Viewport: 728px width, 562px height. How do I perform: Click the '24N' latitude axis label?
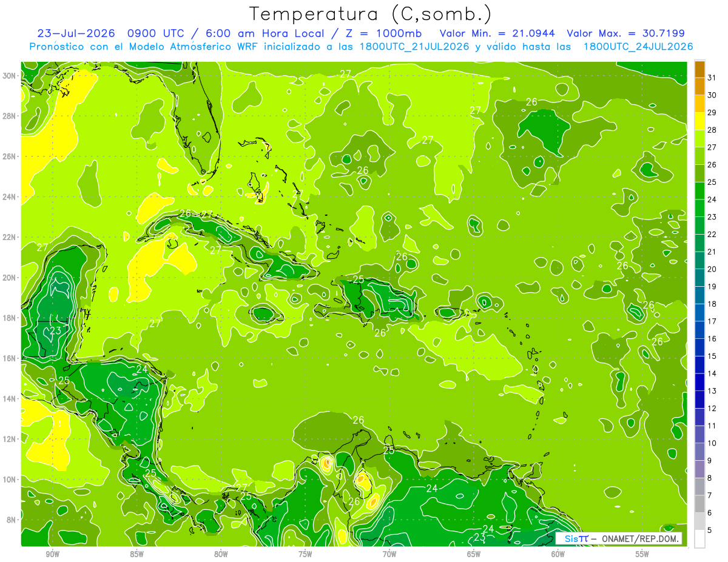pos(10,196)
